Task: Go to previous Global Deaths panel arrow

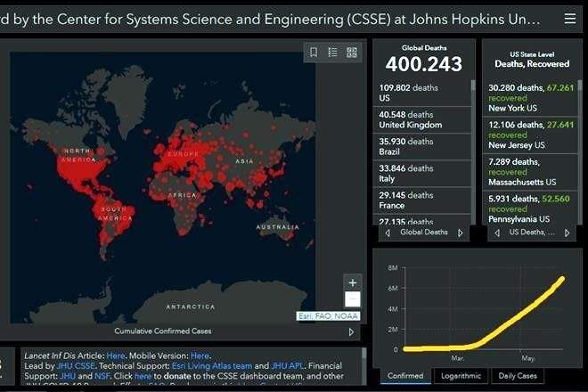Action: [x=388, y=233]
